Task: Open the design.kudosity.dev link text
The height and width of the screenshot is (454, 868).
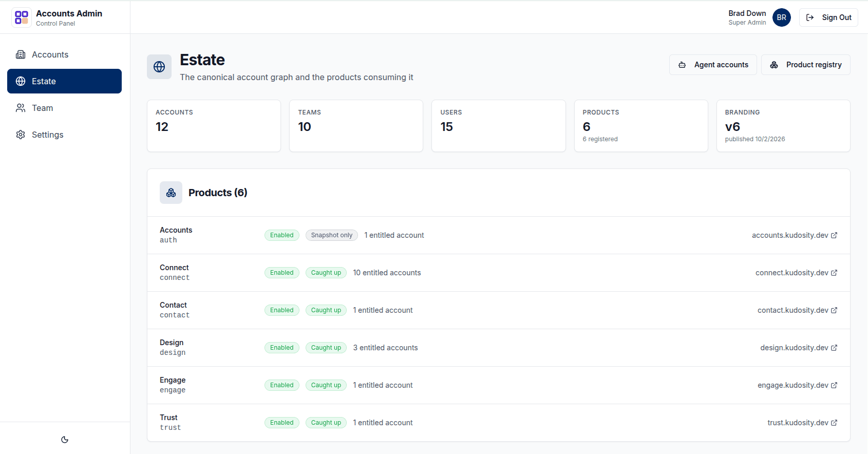Action: [794, 348]
